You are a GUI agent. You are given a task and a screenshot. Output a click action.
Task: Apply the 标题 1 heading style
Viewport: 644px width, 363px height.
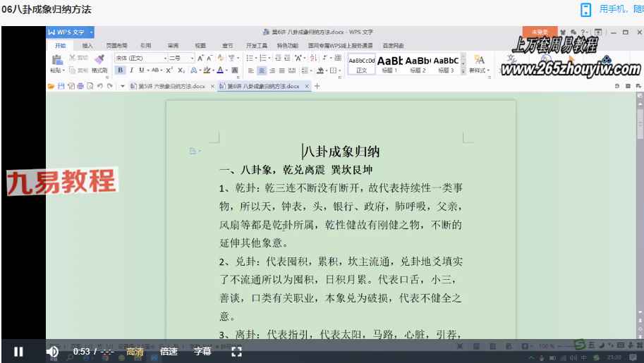coord(390,63)
